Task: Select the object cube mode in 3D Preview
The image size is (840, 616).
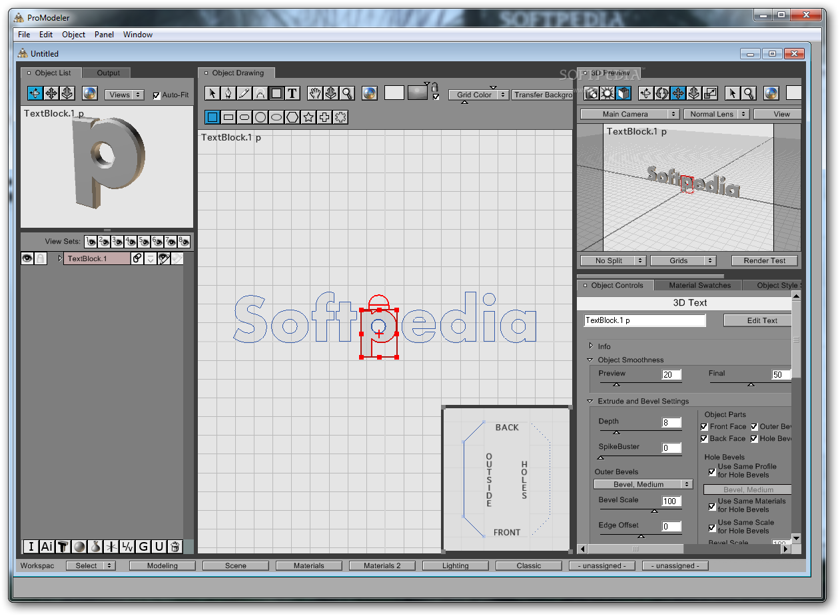Action: click(x=624, y=94)
